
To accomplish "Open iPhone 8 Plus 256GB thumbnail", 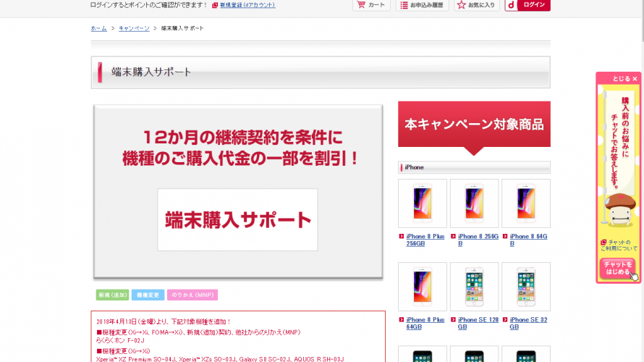I will [x=422, y=203].
